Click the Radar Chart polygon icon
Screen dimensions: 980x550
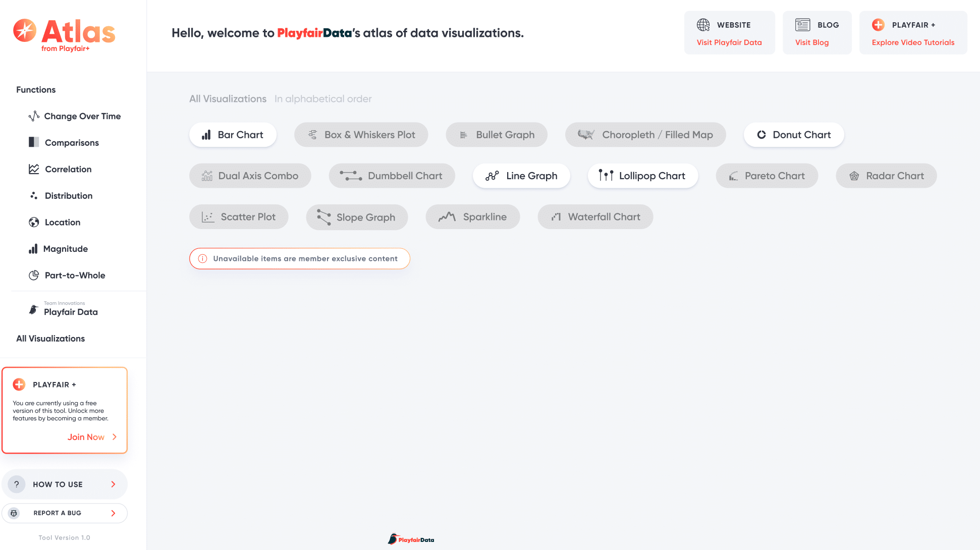click(x=854, y=176)
